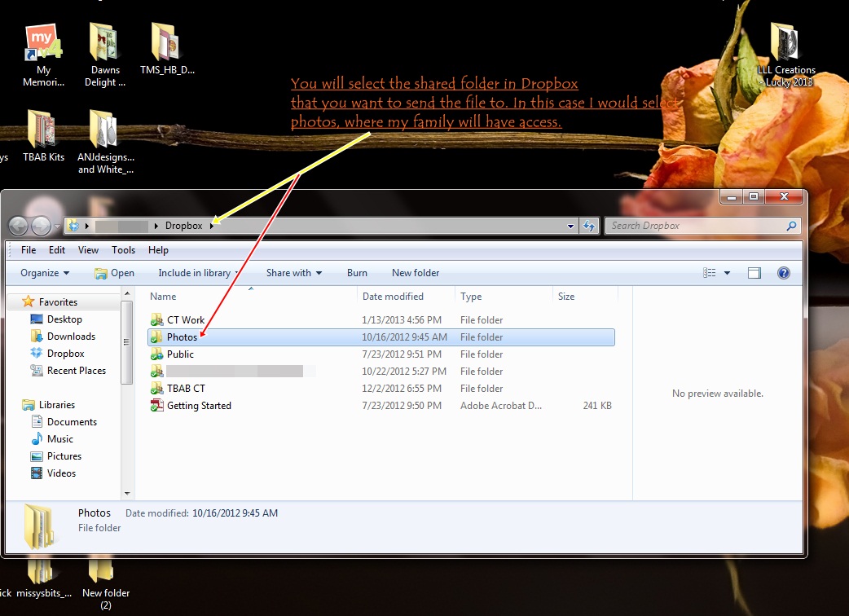Click the Help icon in the toolbar
849x616 pixels.
(x=783, y=273)
